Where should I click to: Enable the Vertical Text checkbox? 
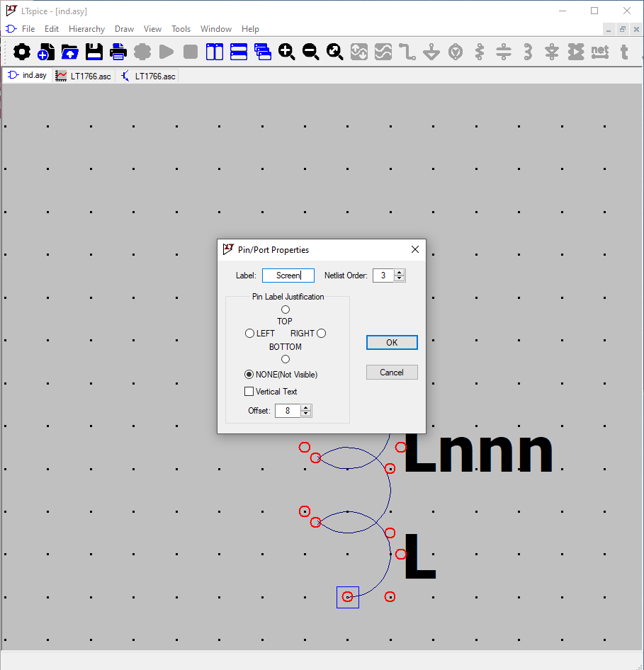[x=249, y=392]
